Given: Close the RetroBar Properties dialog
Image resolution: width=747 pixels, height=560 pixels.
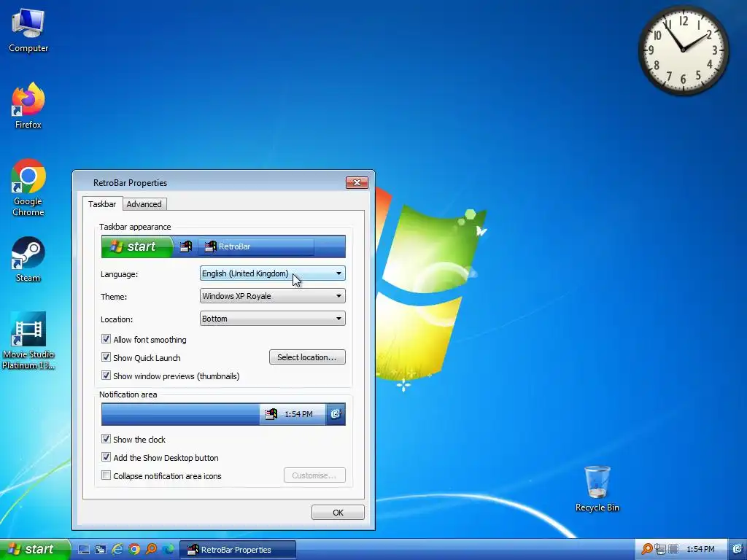Looking at the screenshot, I should tap(357, 182).
